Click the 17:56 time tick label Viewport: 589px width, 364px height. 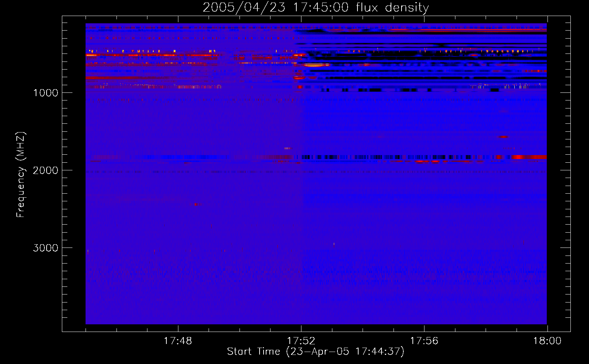coord(424,341)
